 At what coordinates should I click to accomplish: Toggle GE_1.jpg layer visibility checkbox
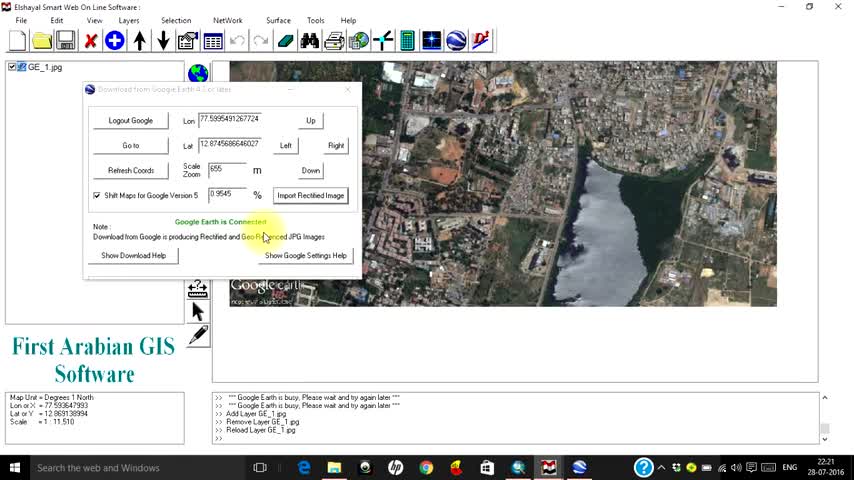pos(12,67)
